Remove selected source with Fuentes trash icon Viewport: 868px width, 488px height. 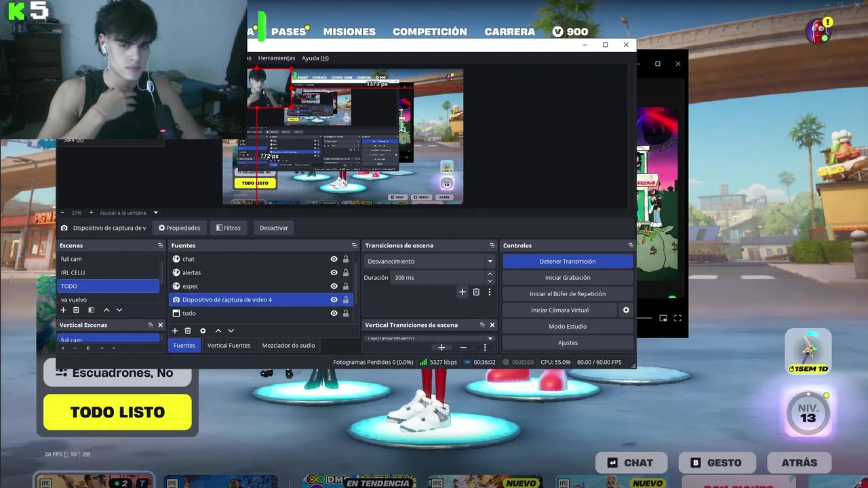[188, 331]
